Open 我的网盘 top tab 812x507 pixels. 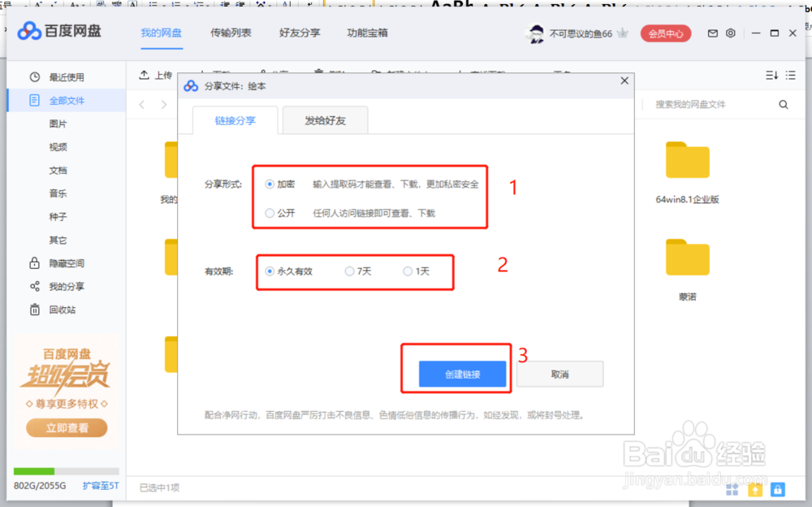coord(161,33)
